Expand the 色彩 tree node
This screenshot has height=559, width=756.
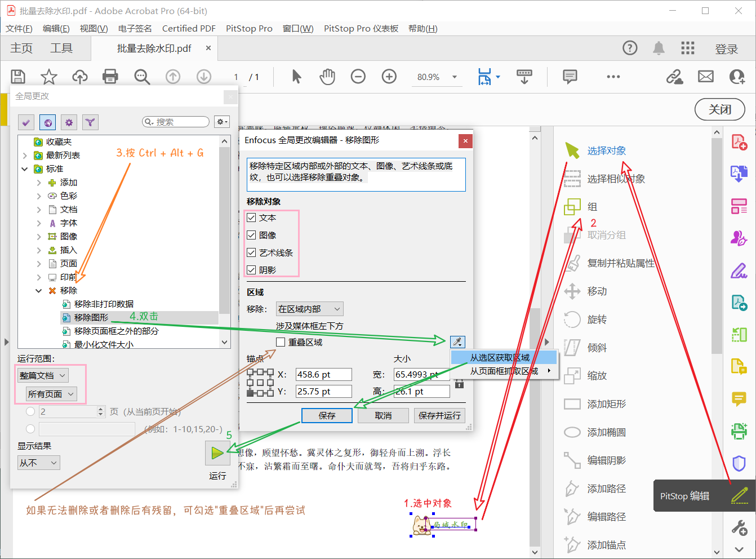38,196
